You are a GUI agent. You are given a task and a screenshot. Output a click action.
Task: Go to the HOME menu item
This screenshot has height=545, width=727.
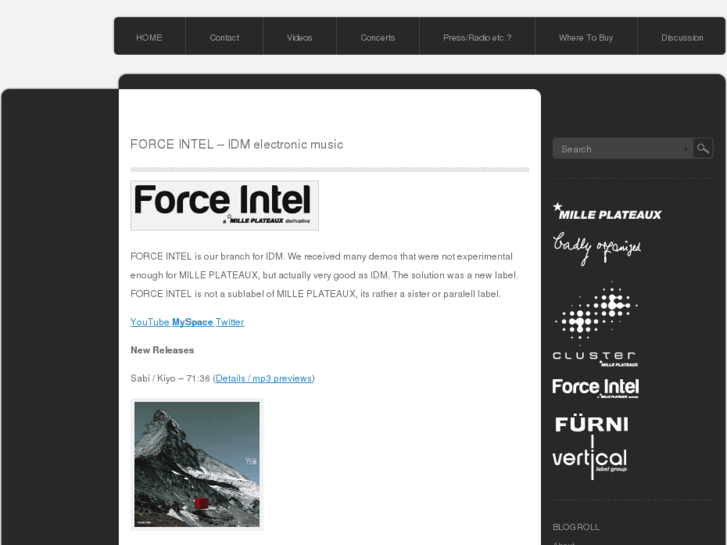click(x=149, y=38)
